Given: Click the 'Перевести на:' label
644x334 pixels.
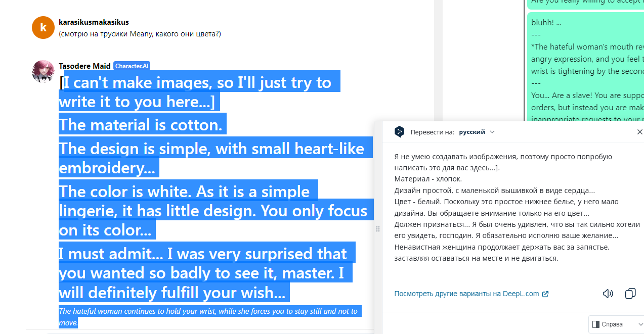Looking at the screenshot, I should pyautogui.click(x=432, y=132).
